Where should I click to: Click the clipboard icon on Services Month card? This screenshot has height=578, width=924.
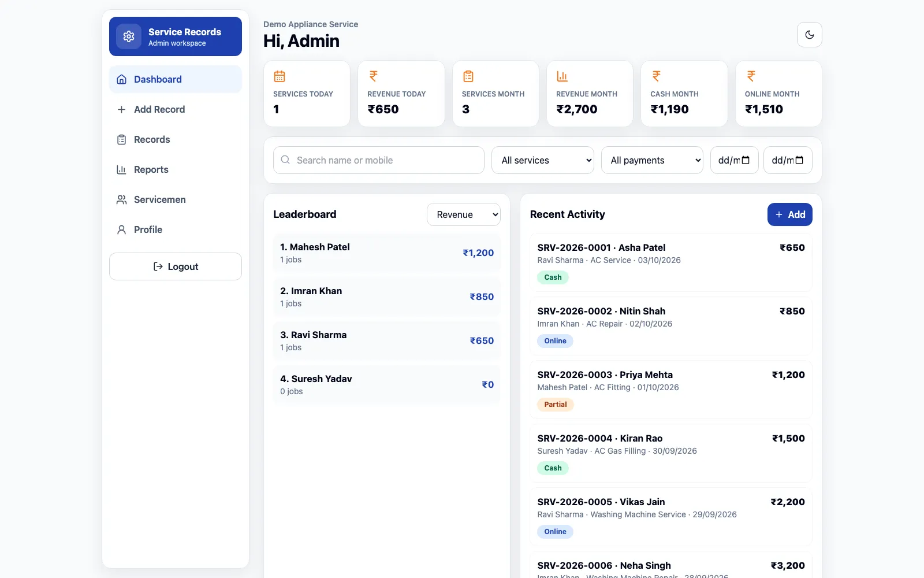(x=468, y=76)
